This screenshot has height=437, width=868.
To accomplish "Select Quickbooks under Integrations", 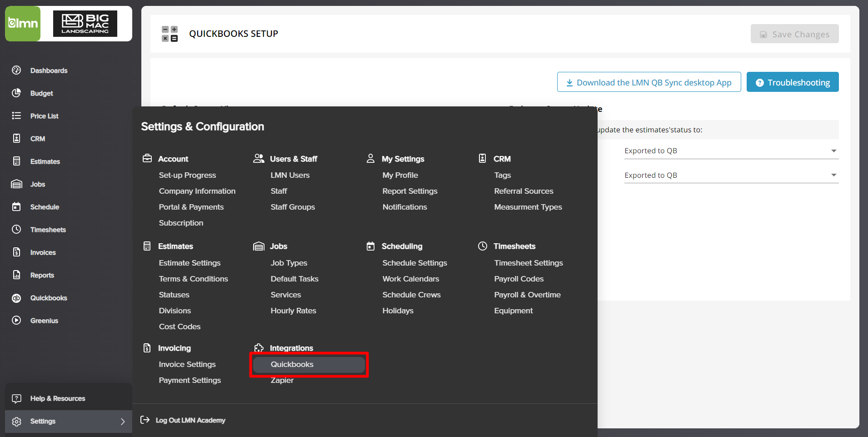I will [x=292, y=364].
